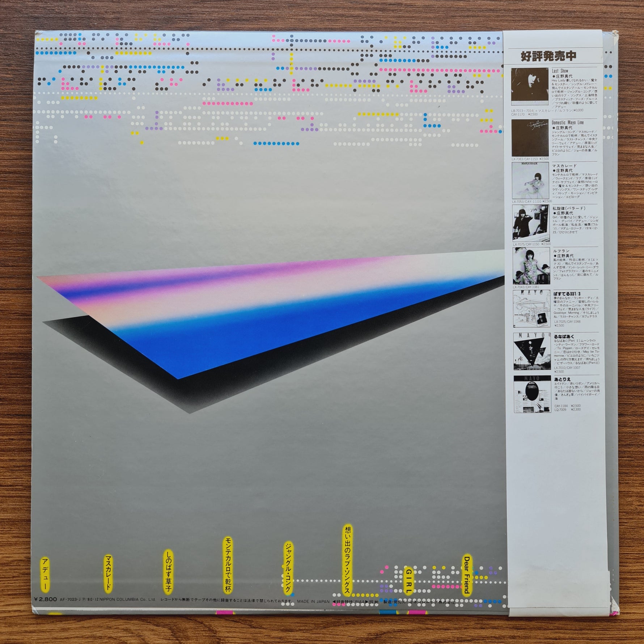Select the Masquerade album cover thumbnail on obi
The height and width of the screenshot is (644, 644).
tap(530, 181)
